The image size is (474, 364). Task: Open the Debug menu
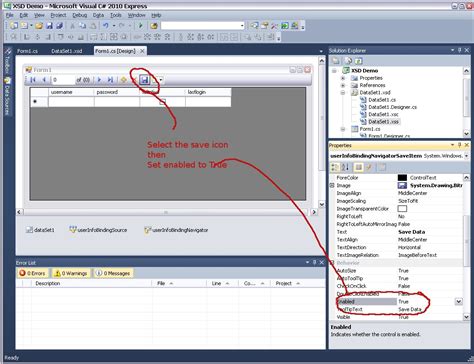[80, 15]
